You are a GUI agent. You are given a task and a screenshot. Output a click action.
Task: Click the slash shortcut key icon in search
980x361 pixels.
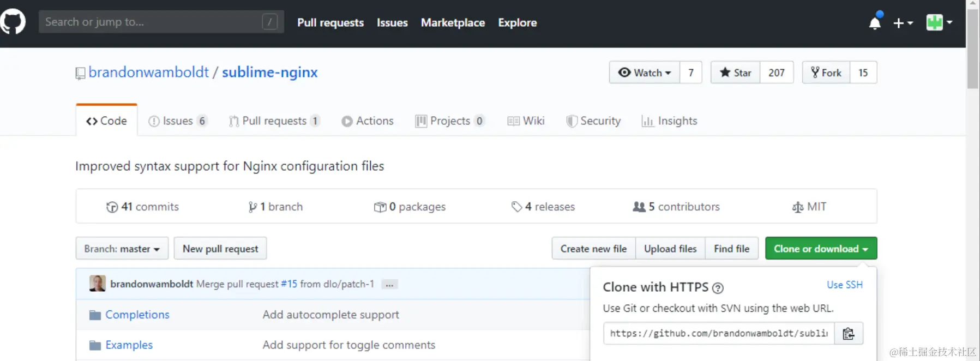point(269,22)
